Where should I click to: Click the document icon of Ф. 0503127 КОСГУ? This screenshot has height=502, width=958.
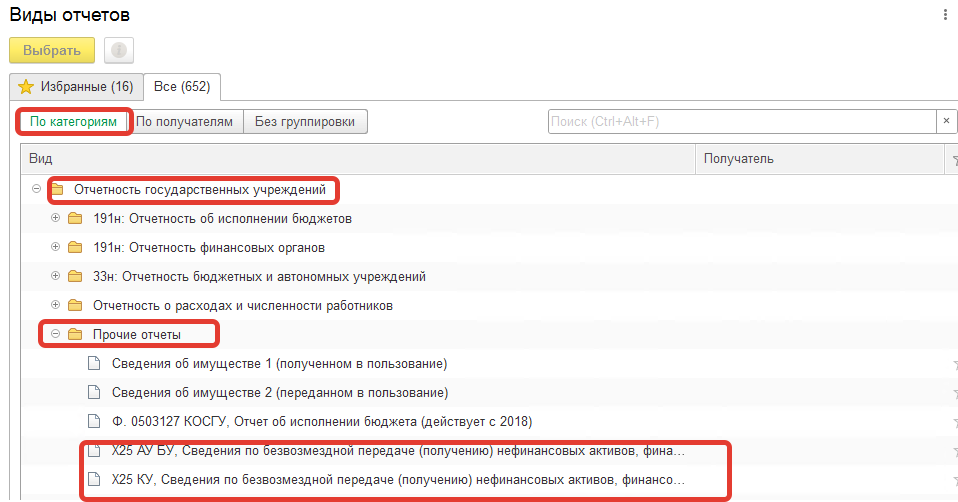(x=94, y=421)
